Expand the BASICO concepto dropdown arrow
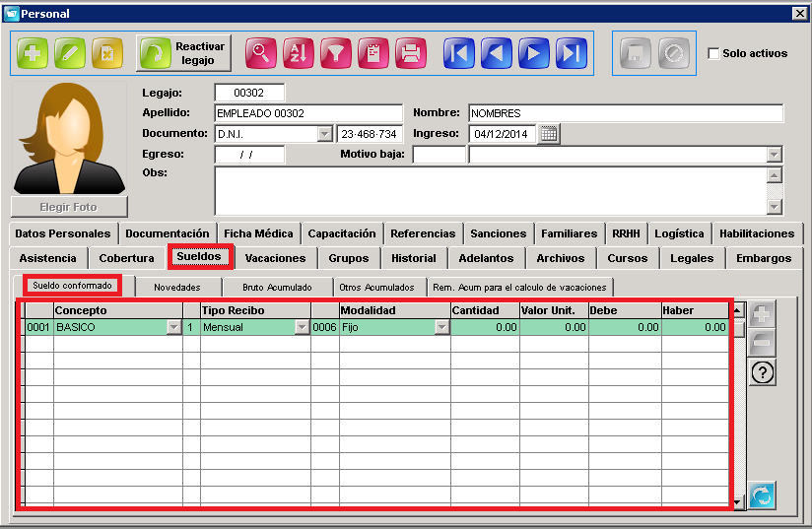 click(x=174, y=327)
